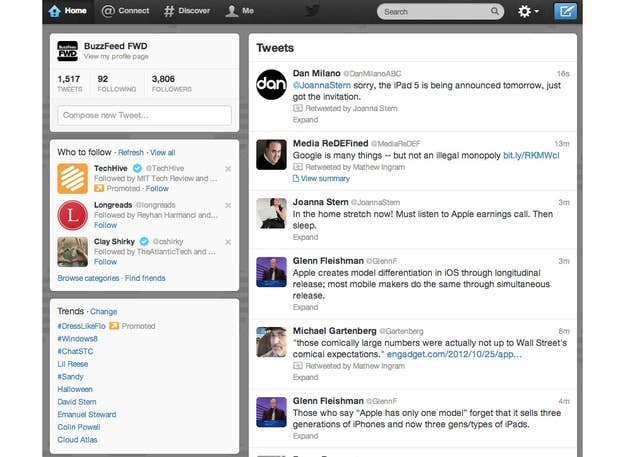Refresh Who to follow suggestions

pos(131,153)
